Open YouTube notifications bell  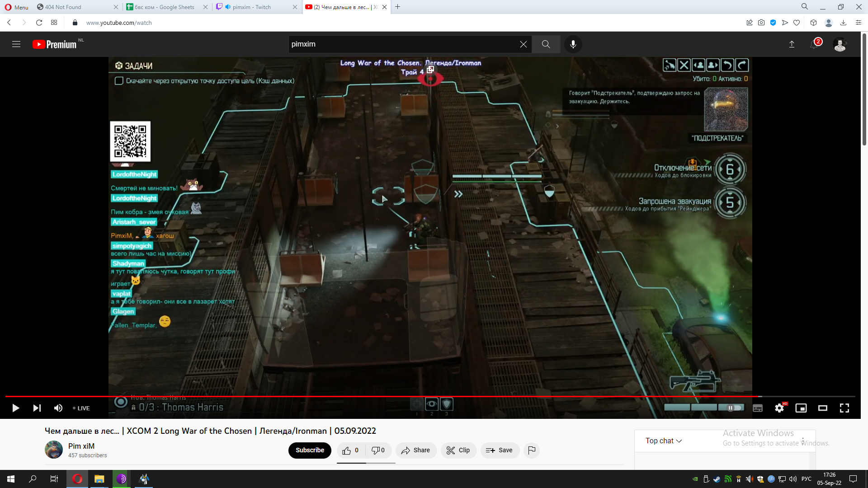(x=814, y=44)
